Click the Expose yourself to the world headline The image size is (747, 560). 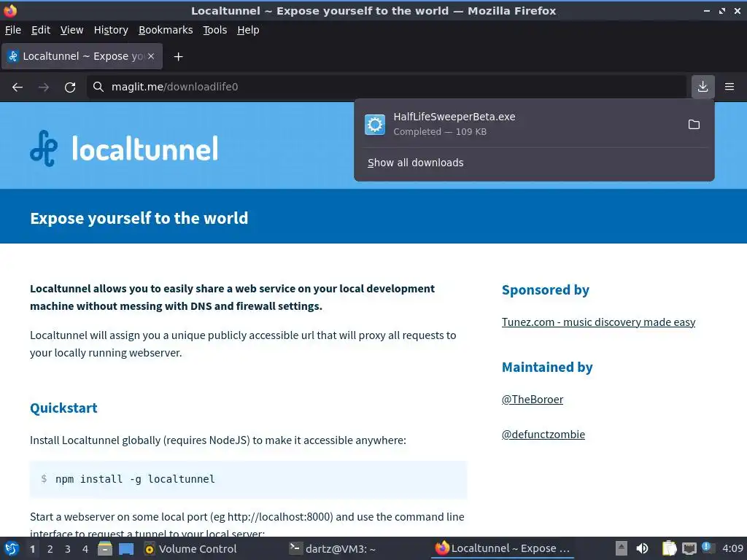(x=139, y=218)
